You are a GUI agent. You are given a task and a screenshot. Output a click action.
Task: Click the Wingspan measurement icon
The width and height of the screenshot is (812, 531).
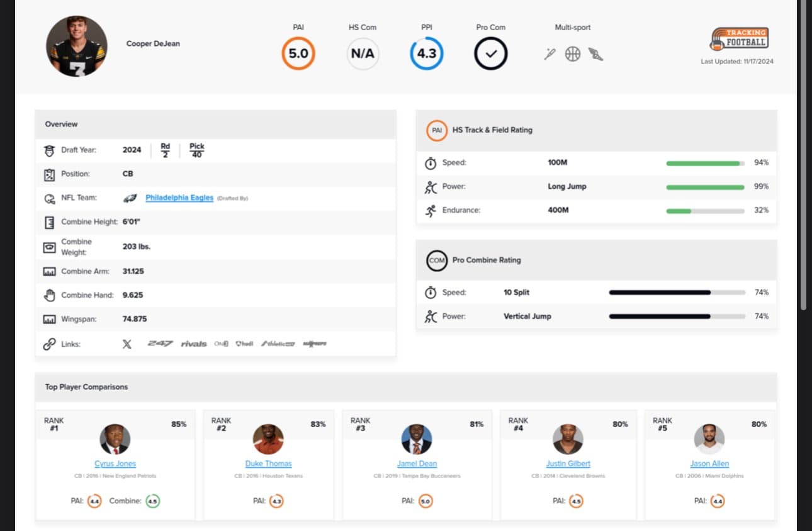49,320
